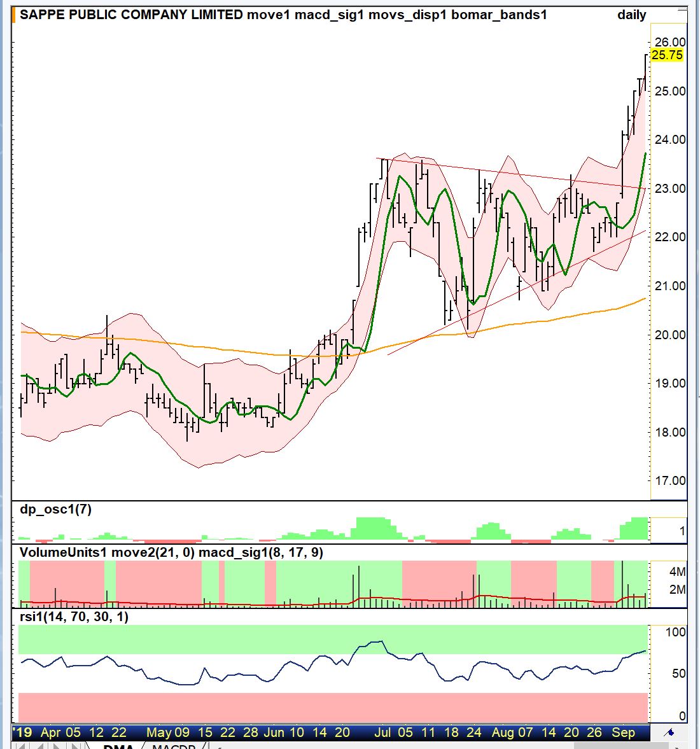Click the 'daily' timeframe label
The height and width of the screenshot is (749, 700).
point(632,15)
